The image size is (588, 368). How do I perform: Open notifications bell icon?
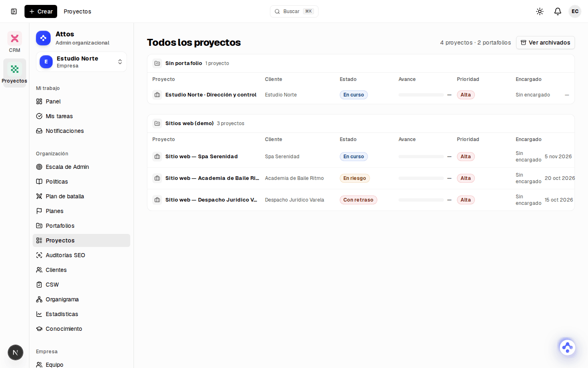(558, 11)
